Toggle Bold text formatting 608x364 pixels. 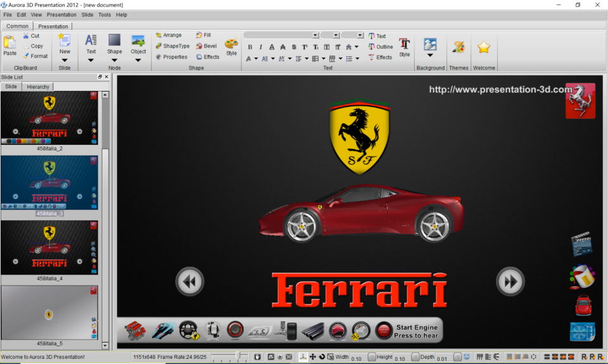pyautogui.click(x=250, y=47)
